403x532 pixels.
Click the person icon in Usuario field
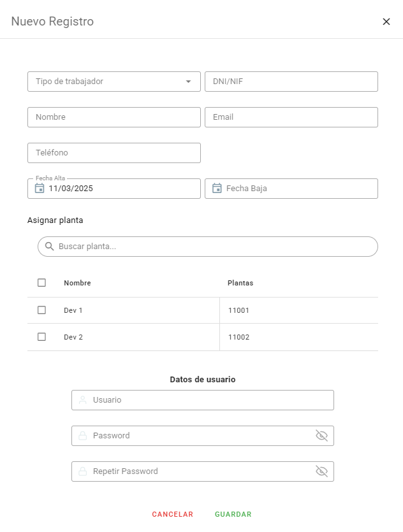83,400
